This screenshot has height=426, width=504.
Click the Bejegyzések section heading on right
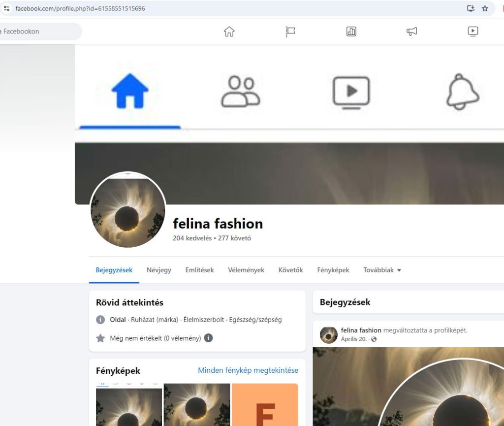[345, 302]
